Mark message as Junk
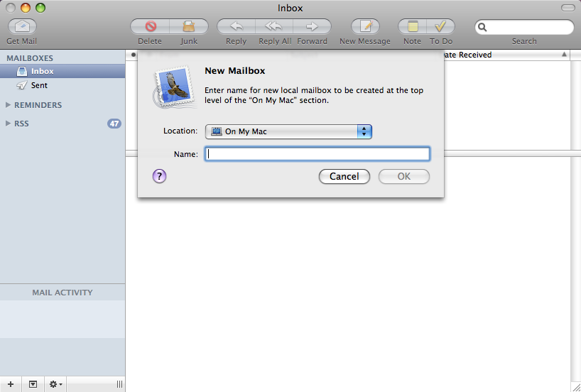 pyautogui.click(x=189, y=27)
